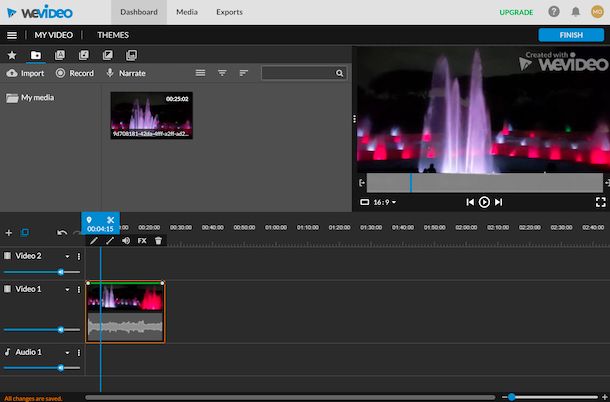Adjust the timeline zoom slider
Screen dimensions: 610x402
550,397
